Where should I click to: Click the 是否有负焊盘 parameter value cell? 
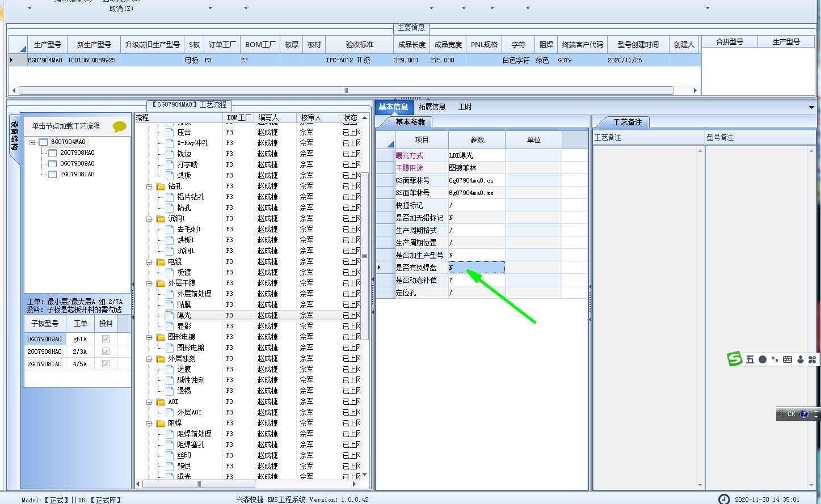point(477,268)
